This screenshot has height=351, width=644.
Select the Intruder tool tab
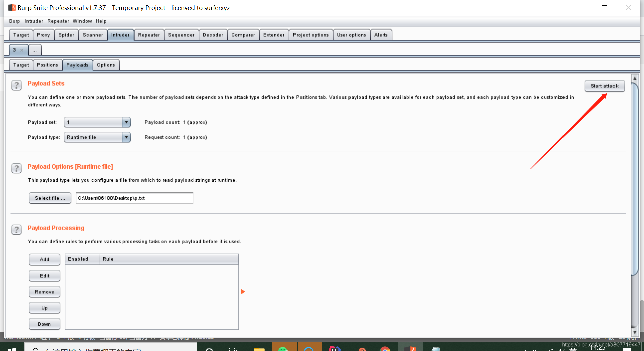(120, 35)
